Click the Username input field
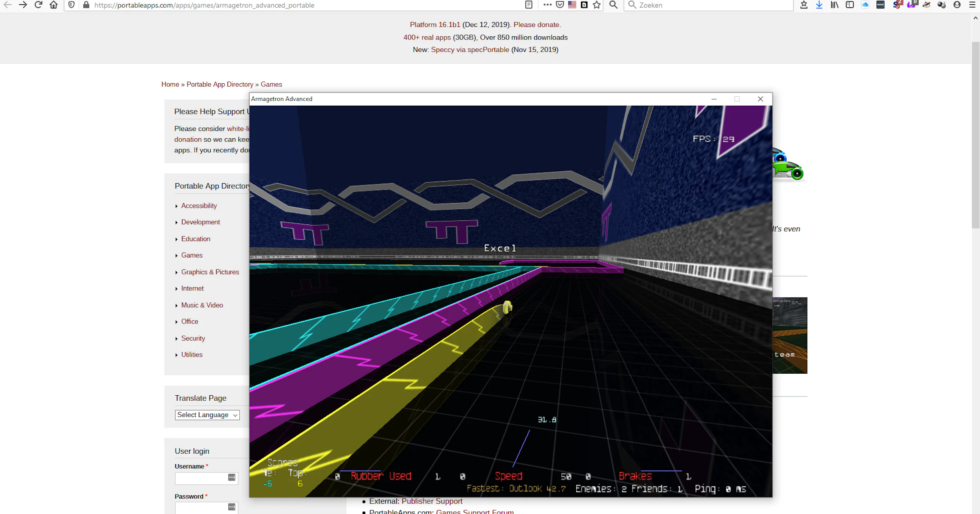 [x=201, y=478]
